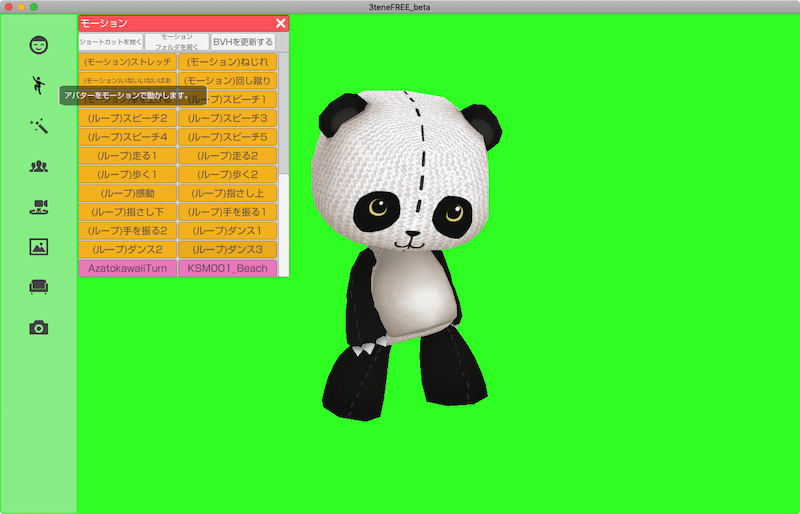Start (ループ)スピーチ3 loop
The image size is (800, 514).
[228, 118]
